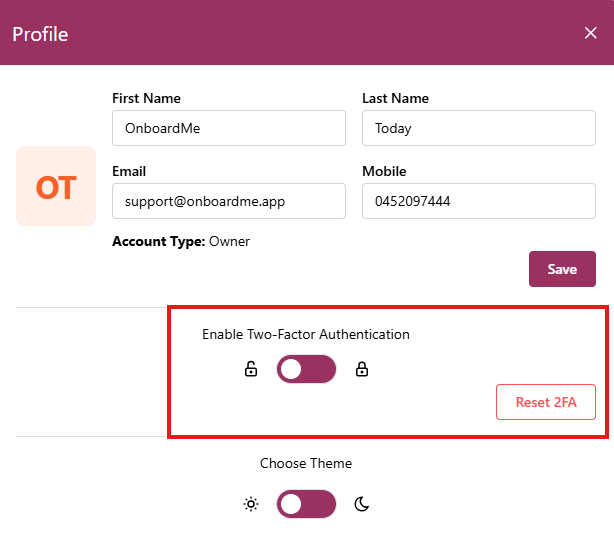The width and height of the screenshot is (614, 557).
Task: Click the OT avatar thumbnail
Action: [x=56, y=186]
